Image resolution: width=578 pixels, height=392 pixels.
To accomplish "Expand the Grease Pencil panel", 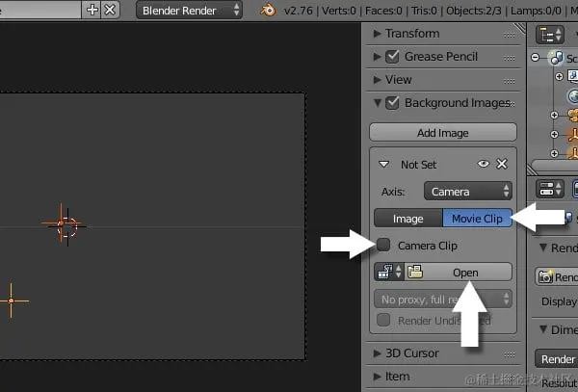I will pyautogui.click(x=377, y=57).
